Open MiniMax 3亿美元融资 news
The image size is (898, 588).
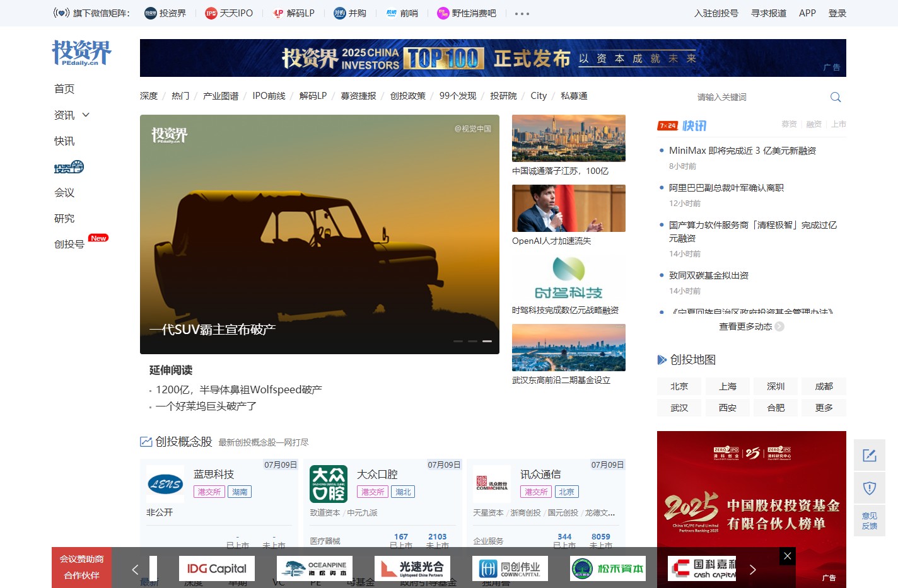click(742, 151)
